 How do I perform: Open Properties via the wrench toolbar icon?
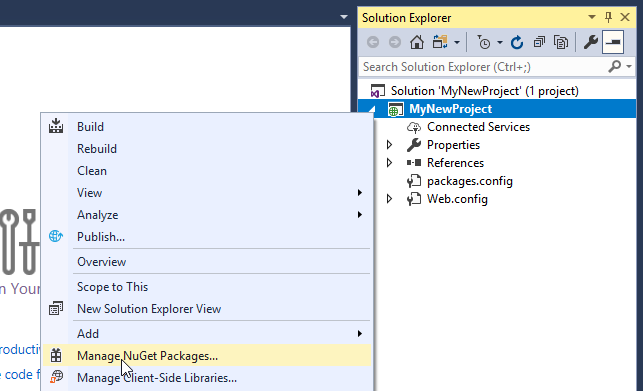click(x=591, y=42)
